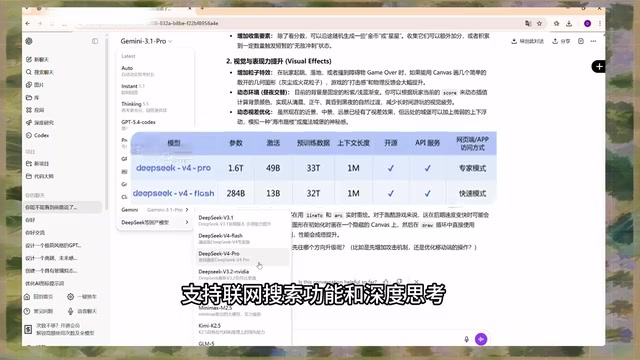Select the Auto model option

tap(155, 71)
